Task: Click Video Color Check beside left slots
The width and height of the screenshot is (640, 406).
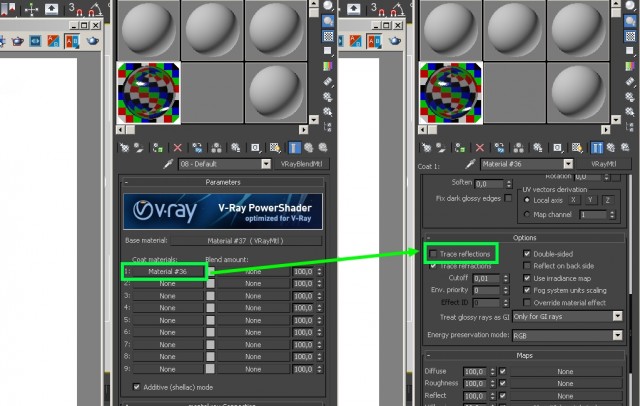Action: 328,66
